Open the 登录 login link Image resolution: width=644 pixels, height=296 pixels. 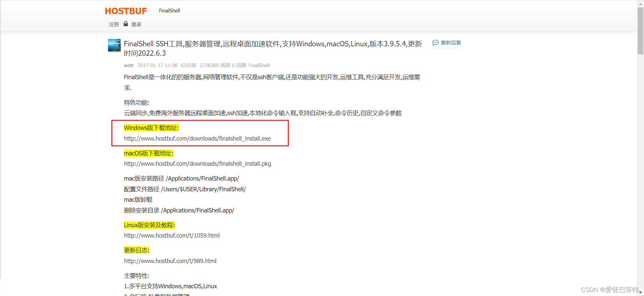point(136,24)
